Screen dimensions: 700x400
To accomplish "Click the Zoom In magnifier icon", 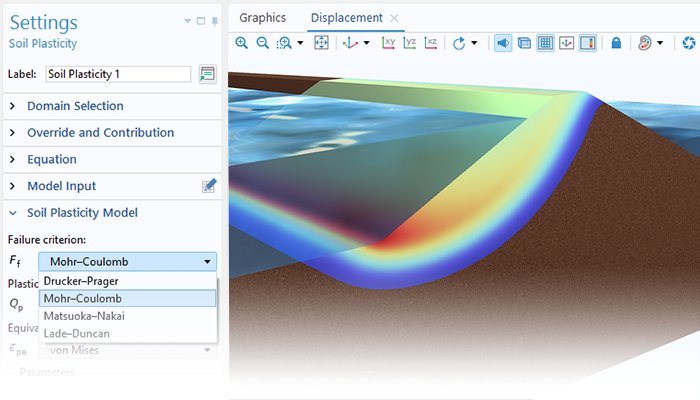I will point(242,43).
